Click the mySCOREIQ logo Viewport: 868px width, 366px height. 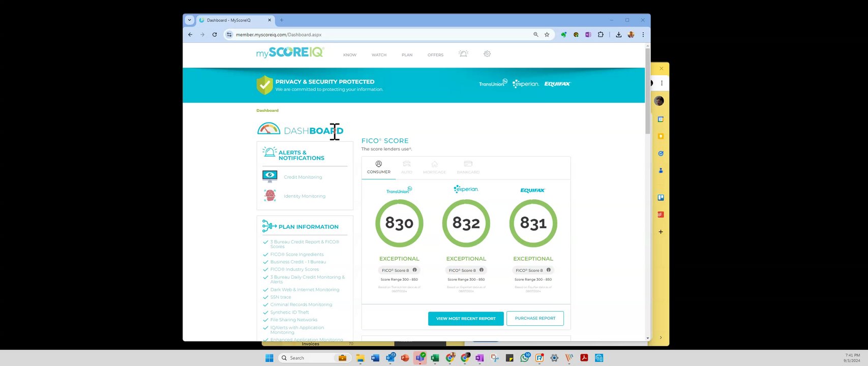[x=290, y=52]
